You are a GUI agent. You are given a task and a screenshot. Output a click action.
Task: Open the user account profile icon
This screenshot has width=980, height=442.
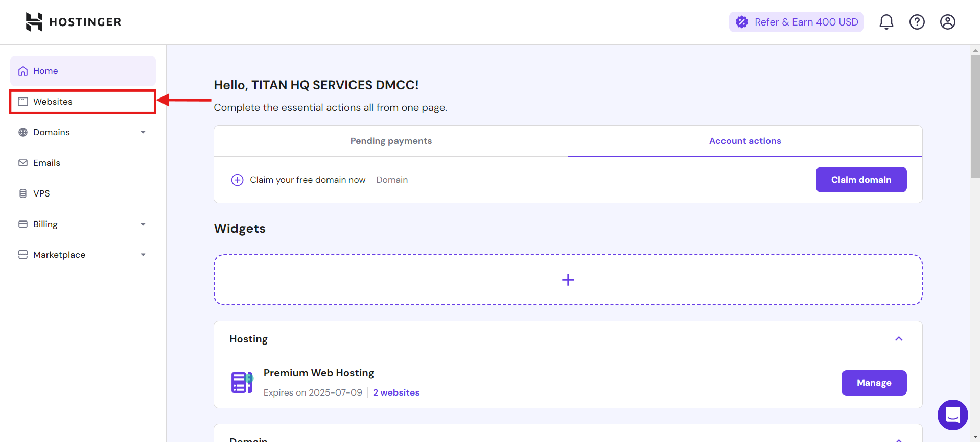[948, 22]
